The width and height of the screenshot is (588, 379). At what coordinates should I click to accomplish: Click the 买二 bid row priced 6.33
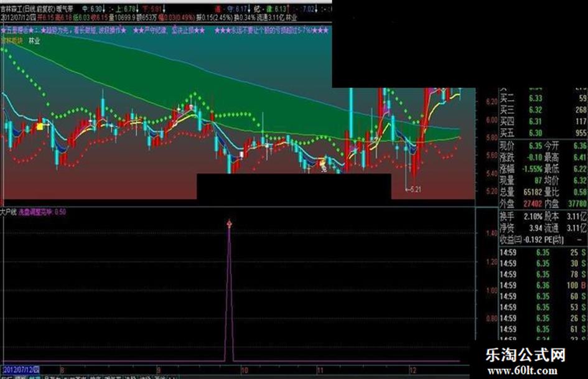point(543,99)
